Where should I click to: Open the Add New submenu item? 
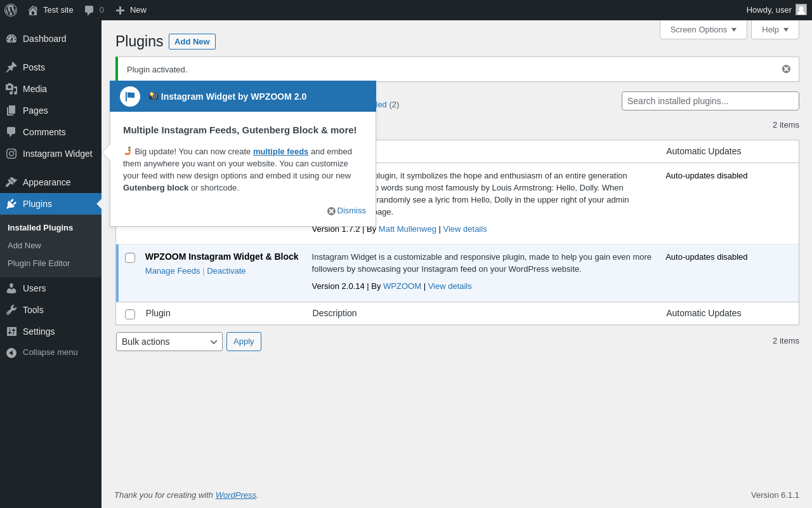click(24, 245)
